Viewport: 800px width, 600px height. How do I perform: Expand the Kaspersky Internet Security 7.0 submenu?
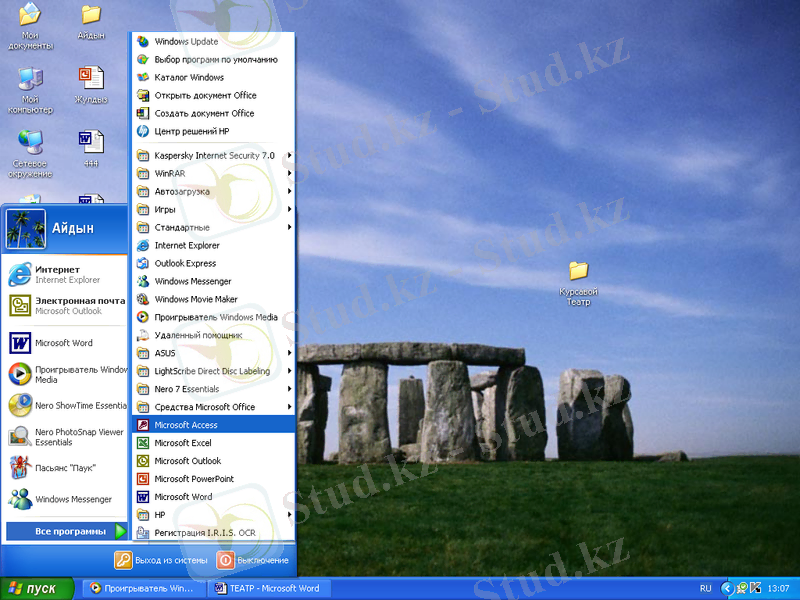point(214,155)
